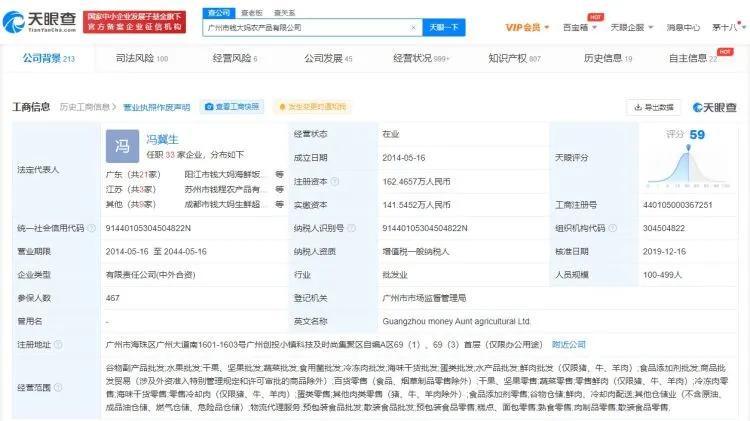Open the 知识产权 tab
Viewport: 750px width, 421px height.
pos(515,58)
